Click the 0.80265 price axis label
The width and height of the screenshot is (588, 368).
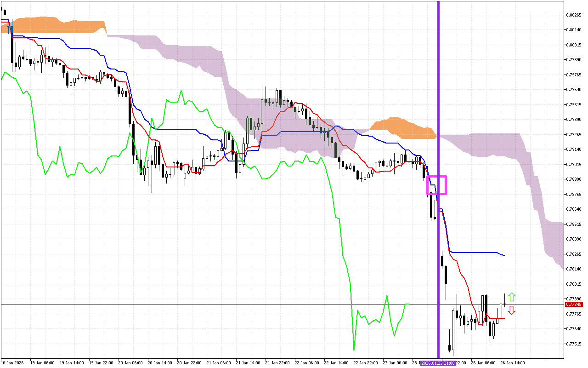[x=574, y=15]
